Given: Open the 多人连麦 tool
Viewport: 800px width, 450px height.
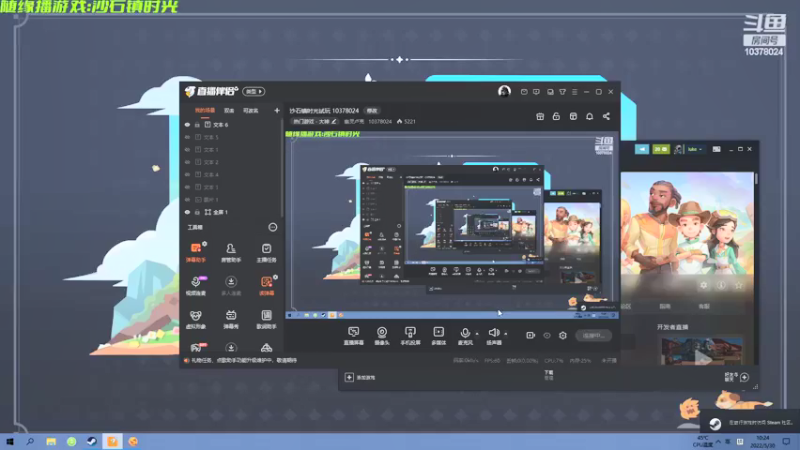Looking at the screenshot, I should point(231,286).
